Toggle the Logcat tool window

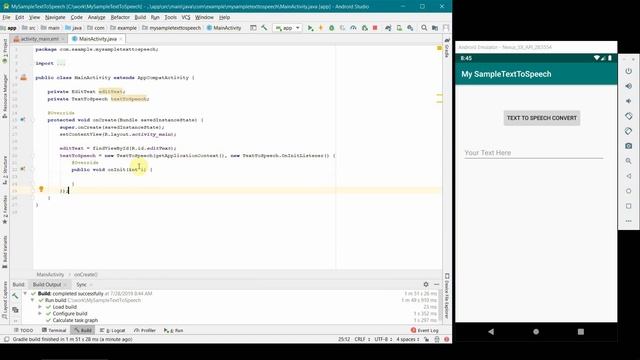tap(113, 330)
